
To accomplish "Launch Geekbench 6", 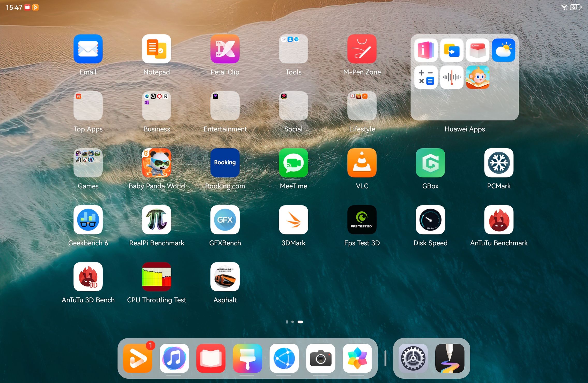I will pyautogui.click(x=88, y=220).
